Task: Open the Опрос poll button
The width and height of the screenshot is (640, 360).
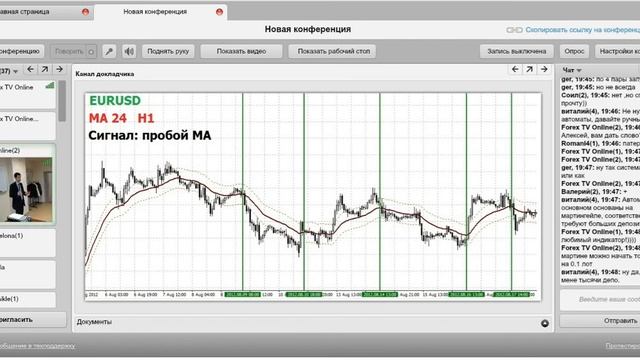Action: (574, 51)
